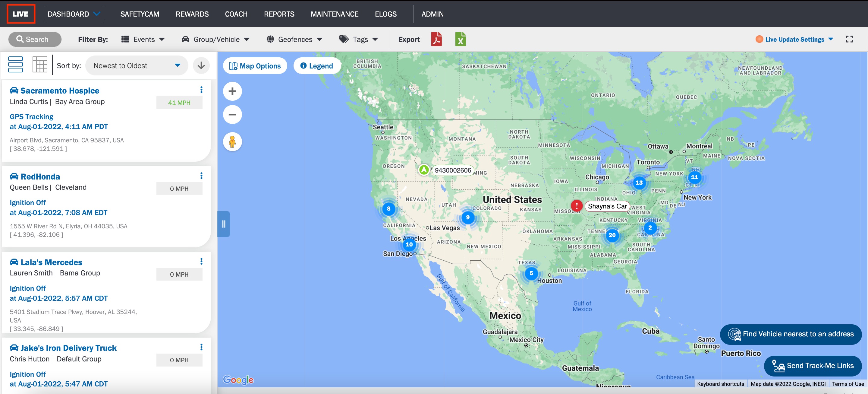
Task: Open the cluster of 2 vehicles in Virginia
Action: tap(650, 228)
